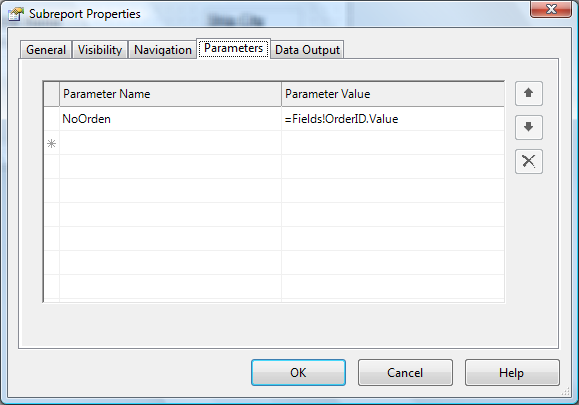Click the empty new parameter value cell

click(393, 143)
